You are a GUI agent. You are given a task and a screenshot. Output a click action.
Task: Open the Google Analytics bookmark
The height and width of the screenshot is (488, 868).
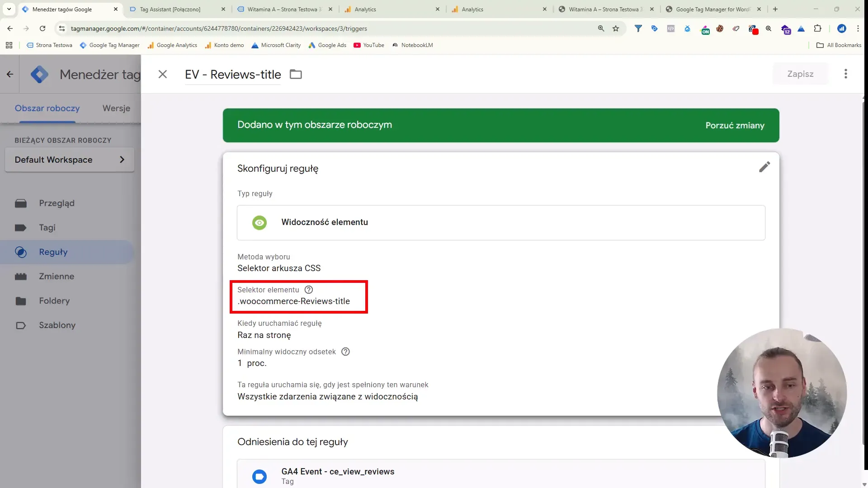[x=172, y=45]
